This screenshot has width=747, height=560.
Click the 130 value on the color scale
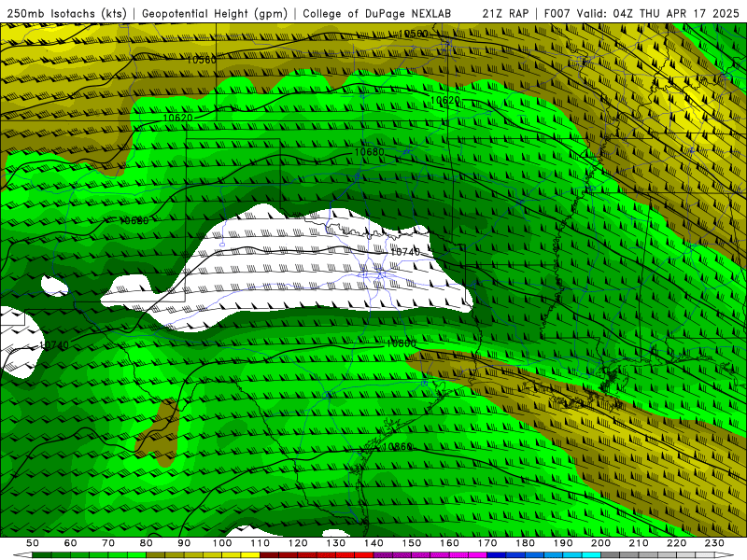pyautogui.click(x=336, y=543)
